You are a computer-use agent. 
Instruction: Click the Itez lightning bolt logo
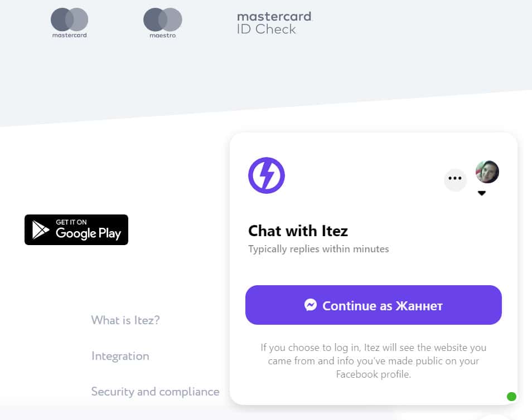[x=267, y=175]
